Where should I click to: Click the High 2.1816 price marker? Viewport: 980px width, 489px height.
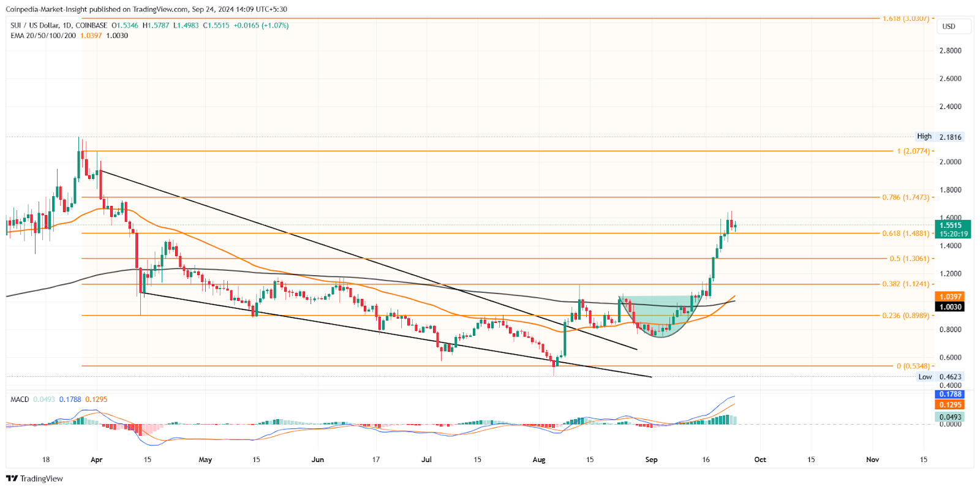point(940,137)
